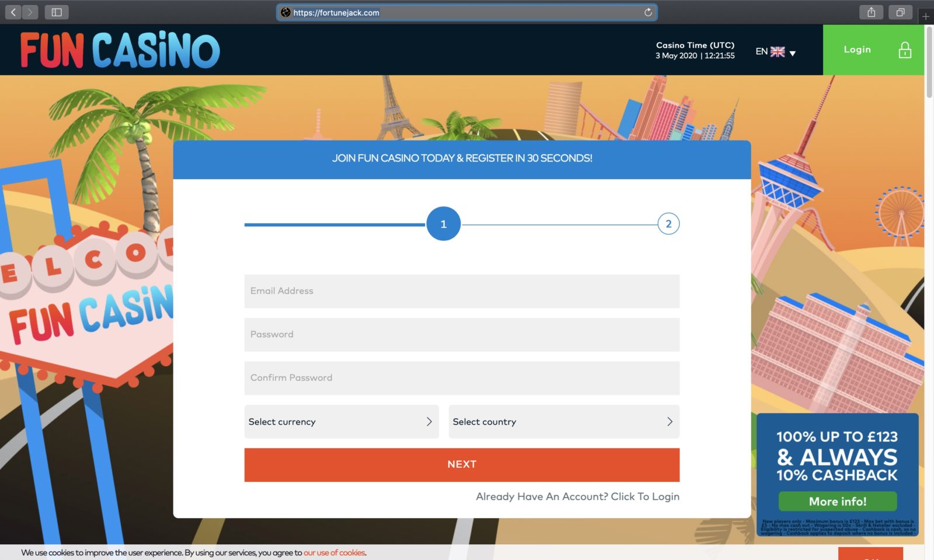Image resolution: width=934 pixels, height=560 pixels.
Task: Click the show all tabs icon
Action: (x=900, y=12)
